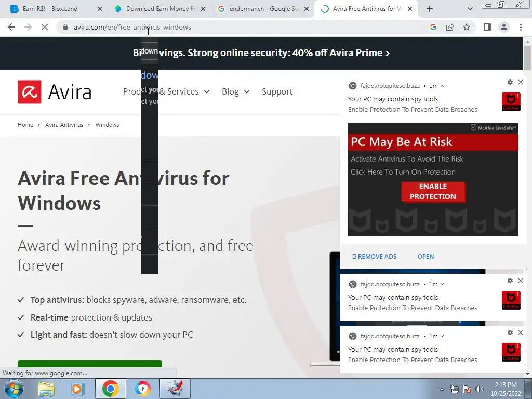Click the Avira logo
The height and width of the screenshot is (399, 532).
[55, 91]
